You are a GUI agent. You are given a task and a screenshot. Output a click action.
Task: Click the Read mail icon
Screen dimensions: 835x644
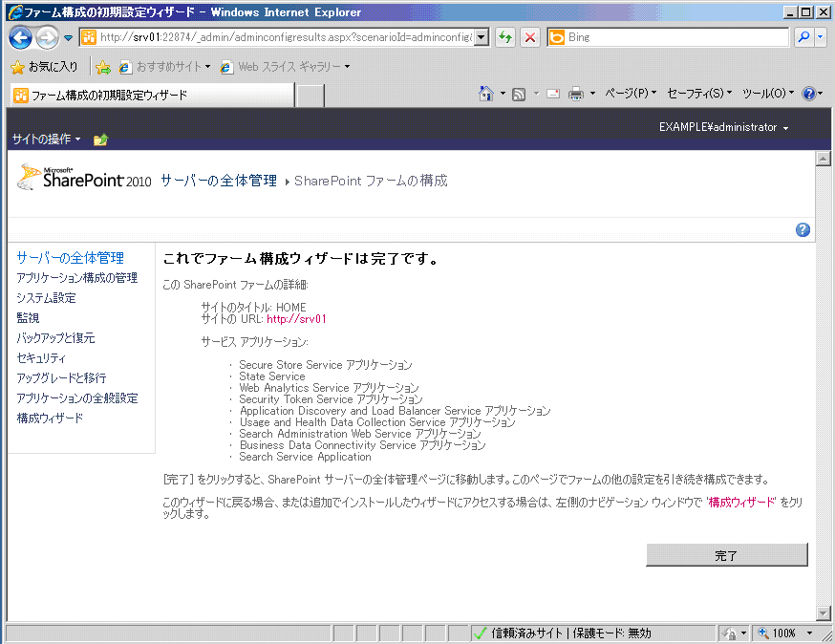[553, 95]
